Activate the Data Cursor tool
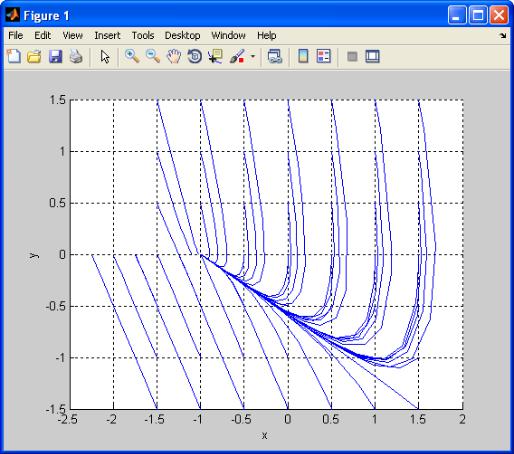 pos(215,56)
